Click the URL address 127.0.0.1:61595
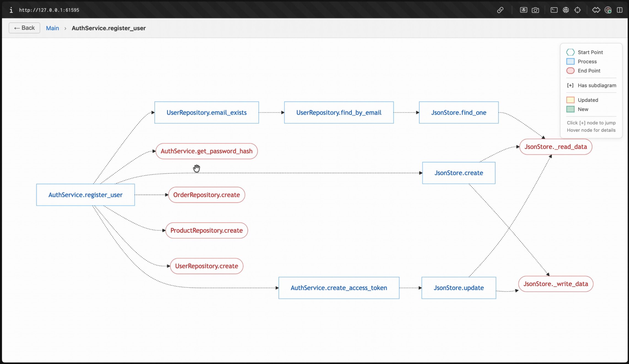This screenshot has width=629, height=364. pyautogui.click(x=49, y=10)
